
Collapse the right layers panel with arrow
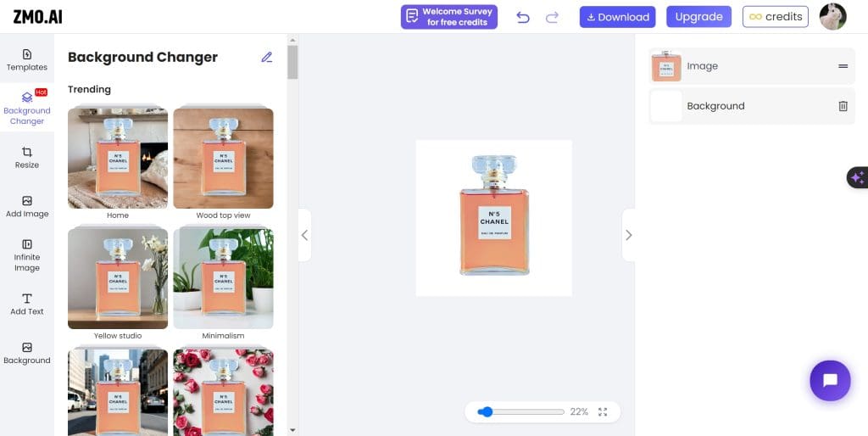(x=628, y=235)
